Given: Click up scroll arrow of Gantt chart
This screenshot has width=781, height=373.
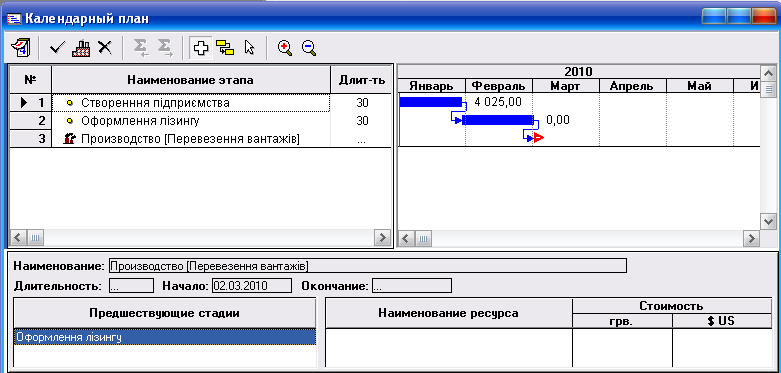Looking at the screenshot, I should (768, 74).
